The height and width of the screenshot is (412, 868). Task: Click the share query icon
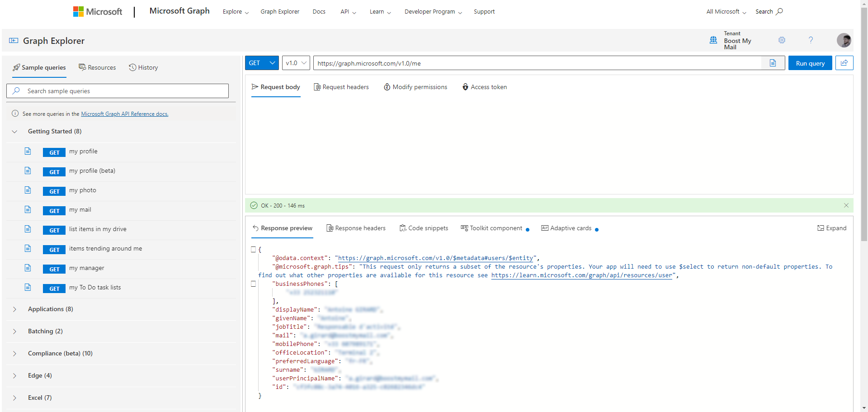[844, 63]
